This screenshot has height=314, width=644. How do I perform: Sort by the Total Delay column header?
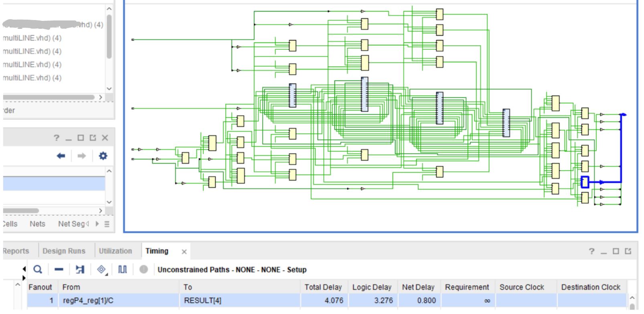point(323,287)
